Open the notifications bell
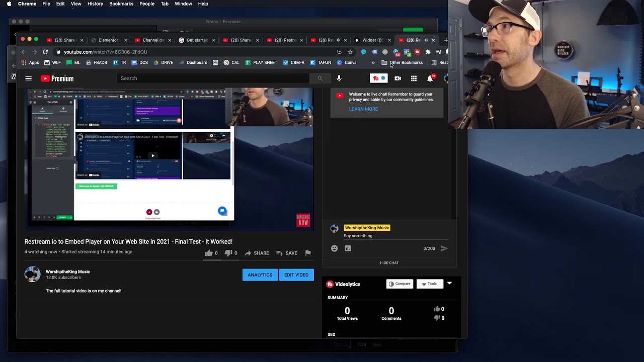 point(430,78)
